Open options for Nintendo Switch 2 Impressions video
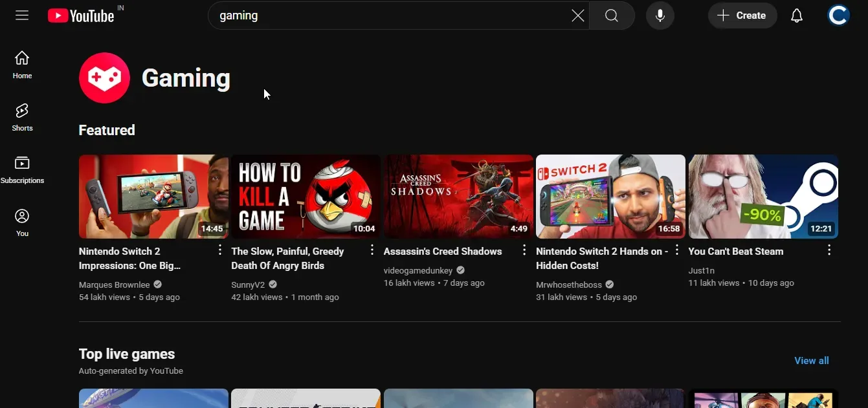This screenshot has height=408, width=868. 219,250
